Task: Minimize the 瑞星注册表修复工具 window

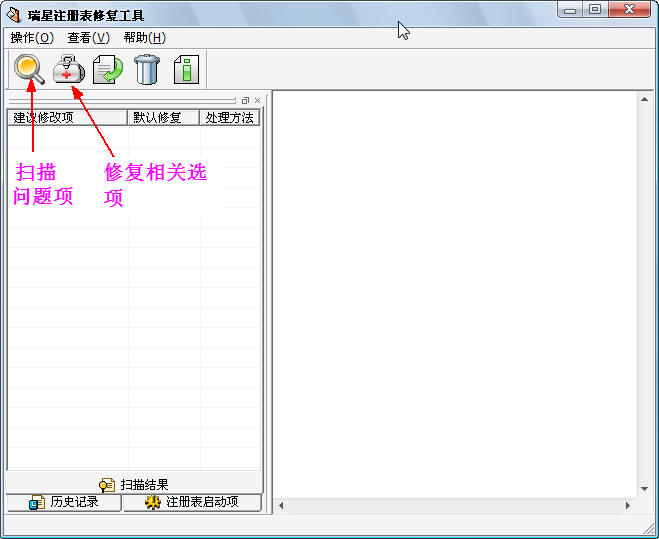Action: click(570, 10)
